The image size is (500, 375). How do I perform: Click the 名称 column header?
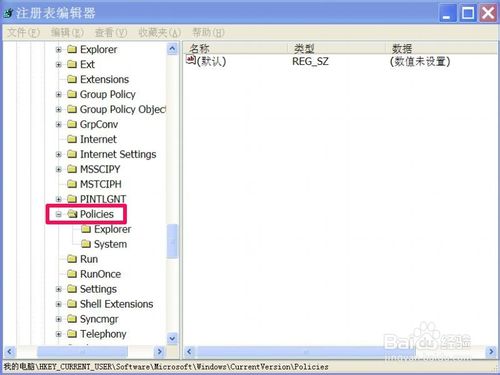click(235, 48)
